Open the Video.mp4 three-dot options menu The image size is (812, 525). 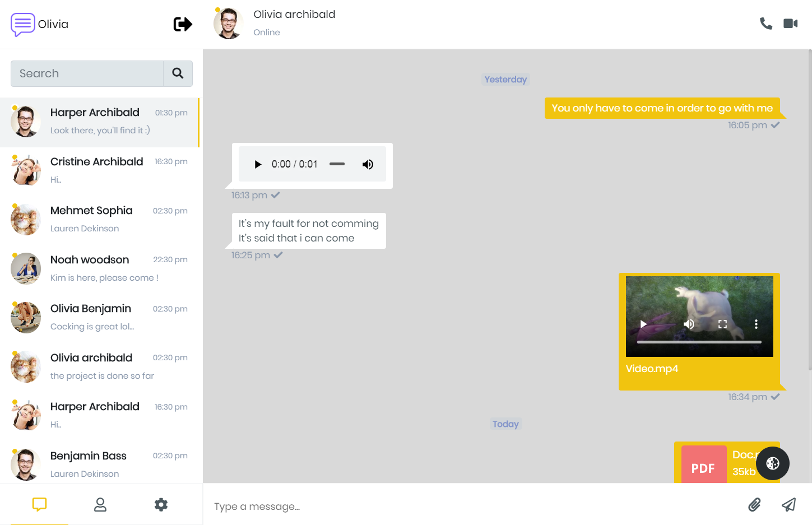coord(756,324)
